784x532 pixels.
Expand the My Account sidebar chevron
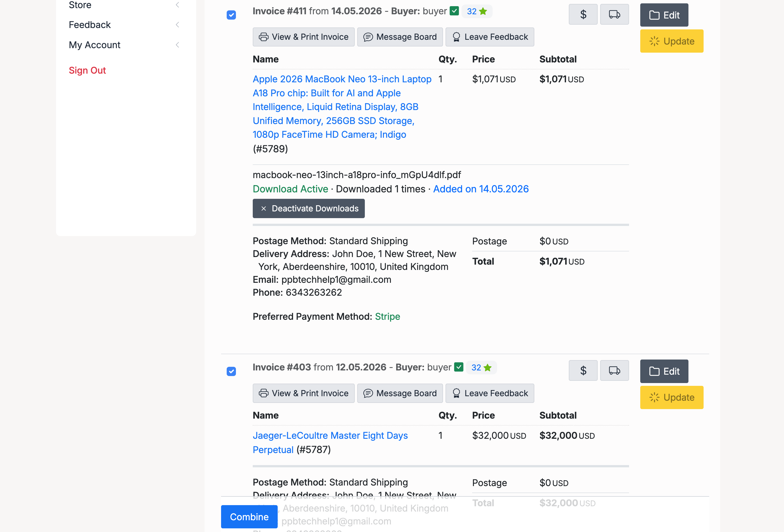pos(177,45)
